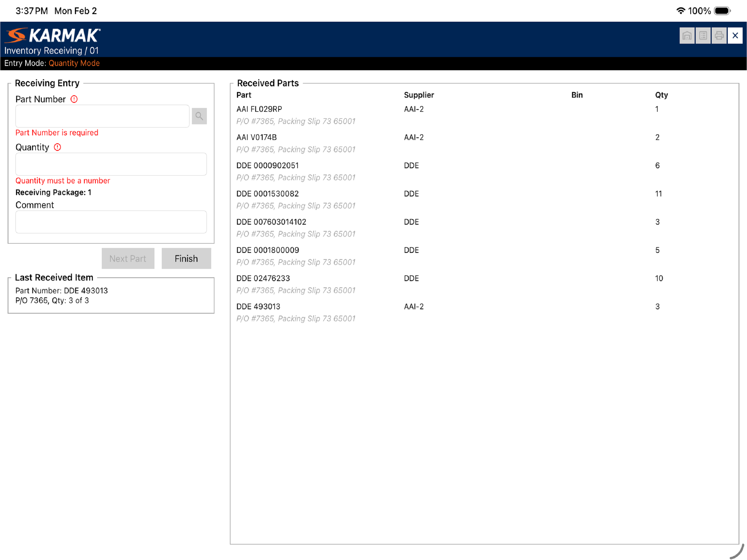Focus the Part Number input field
747x560 pixels.
(x=102, y=116)
